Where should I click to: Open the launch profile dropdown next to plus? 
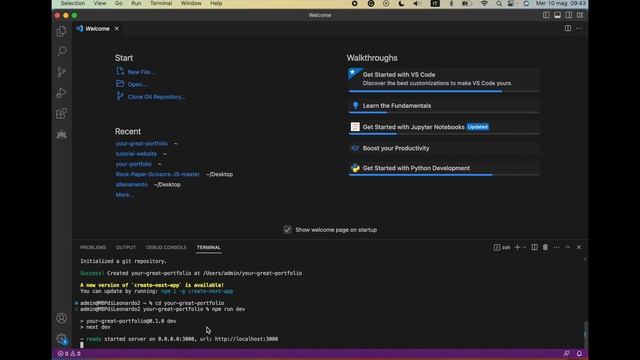pyautogui.click(x=524, y=247)
